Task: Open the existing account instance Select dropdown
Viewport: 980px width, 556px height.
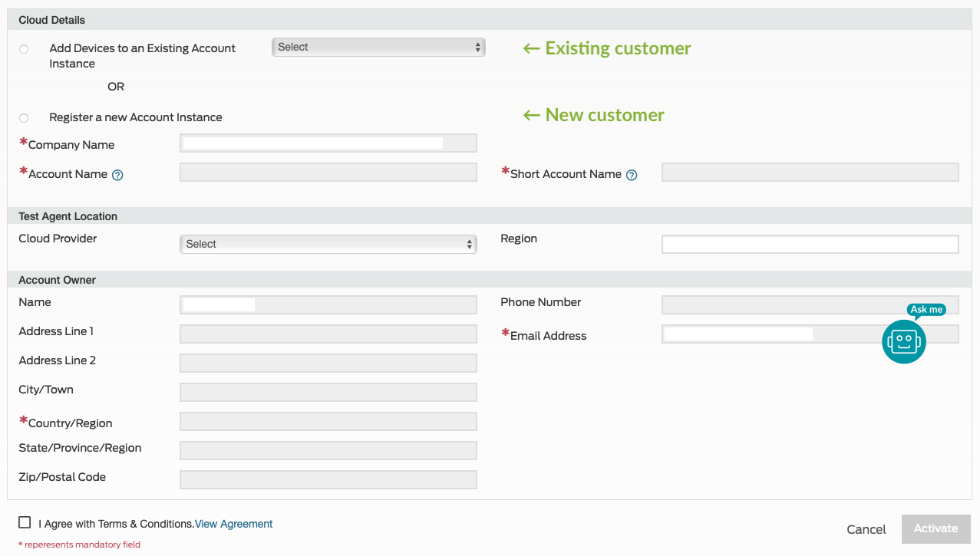Action: (378, 47)
